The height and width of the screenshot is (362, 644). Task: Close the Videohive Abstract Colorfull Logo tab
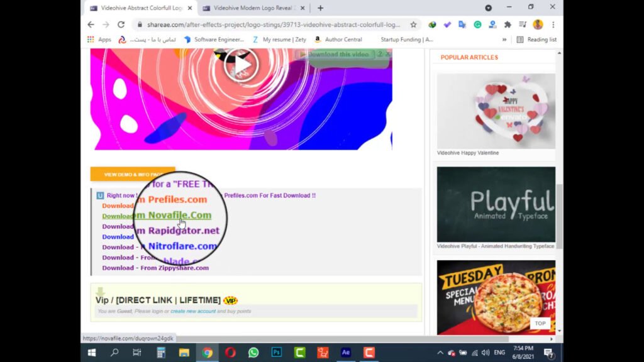190,8
